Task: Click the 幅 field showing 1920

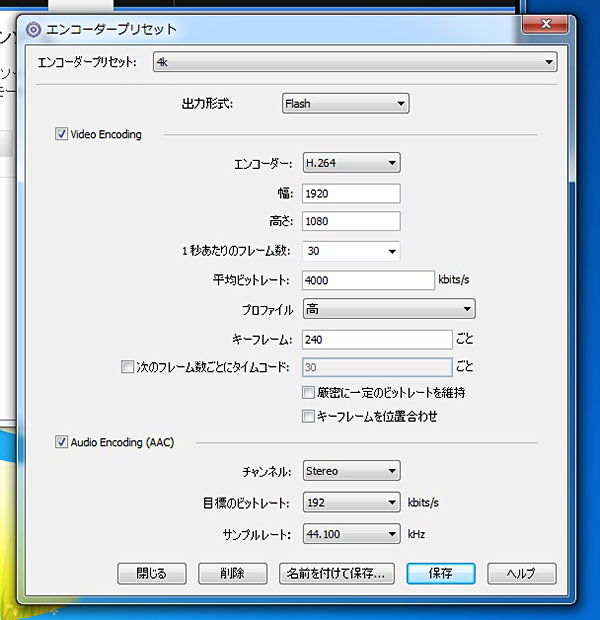Action: coord(351,194)
